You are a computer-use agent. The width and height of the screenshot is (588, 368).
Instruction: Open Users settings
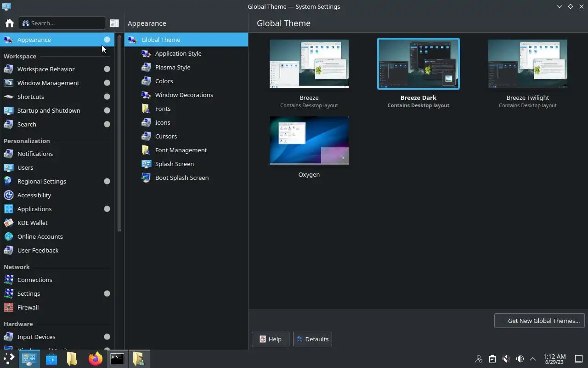(x=57, y=167)
